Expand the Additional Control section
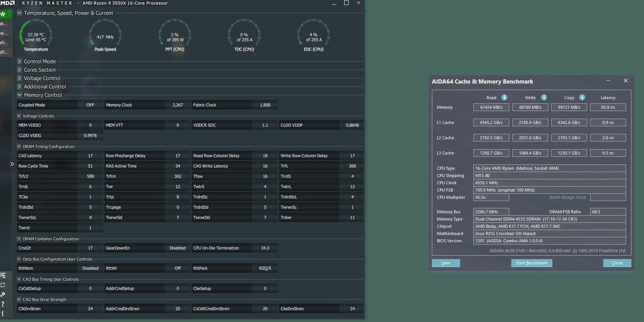The height and width of the screenshot is (322, 644). [19, 87]
